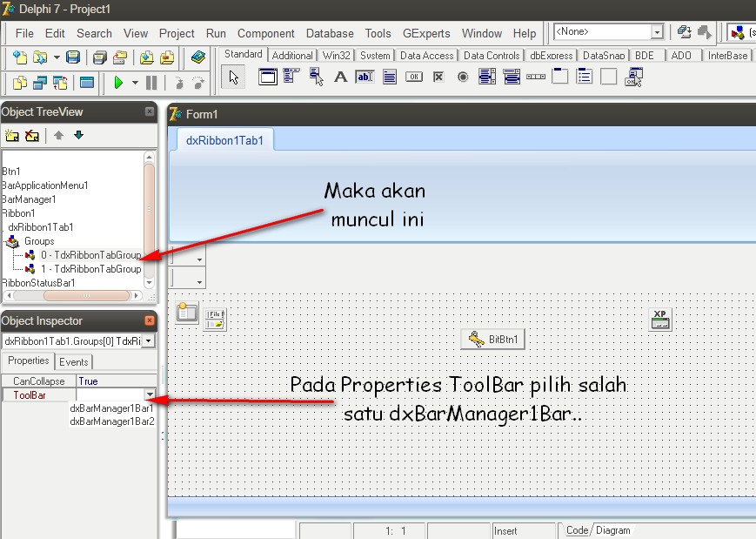Select the arrow pointer to deselect component
756x539 pixels.
point(232,77)
